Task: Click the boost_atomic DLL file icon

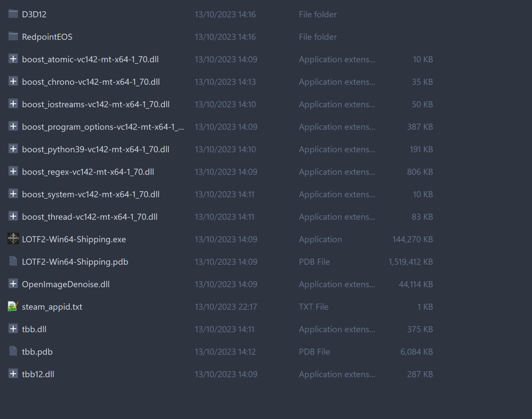Action: click(x=13, y=59)
